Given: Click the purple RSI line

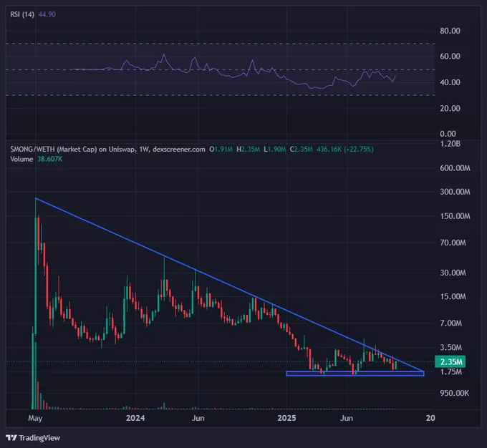Looking at the screenshot, I should tap(233, 72).
